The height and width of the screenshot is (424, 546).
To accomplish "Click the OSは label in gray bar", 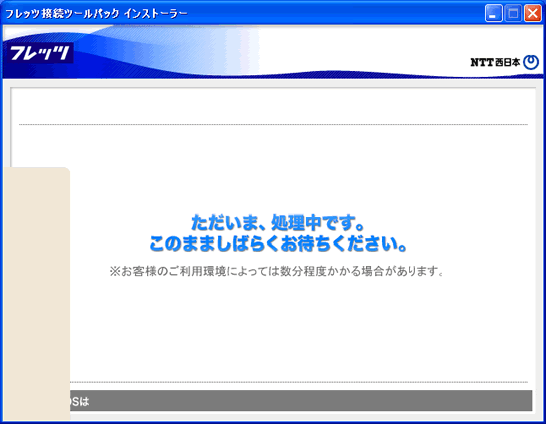I will 80,402.
